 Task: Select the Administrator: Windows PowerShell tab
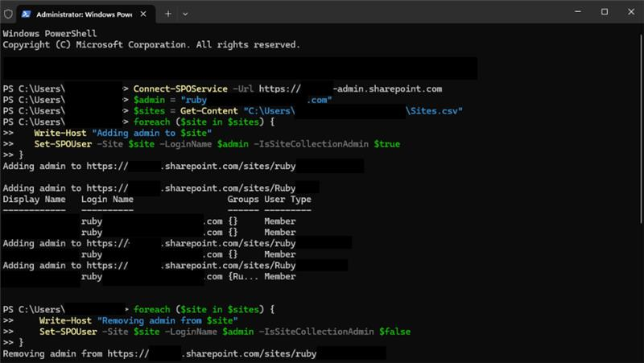85,14
